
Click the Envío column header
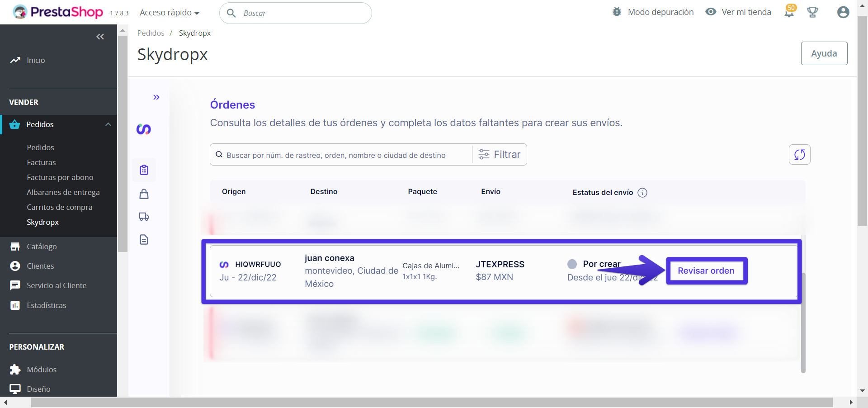(x=491, y=191)
